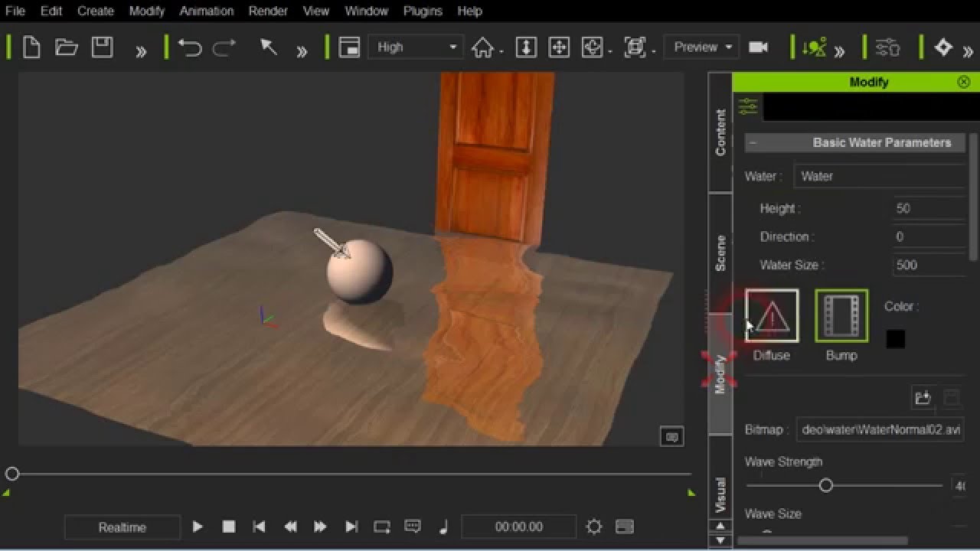This screenshot has width=980, height=551.
Task: Open the slider settings icon in top toolbar
Action: (x=887, y=47)
